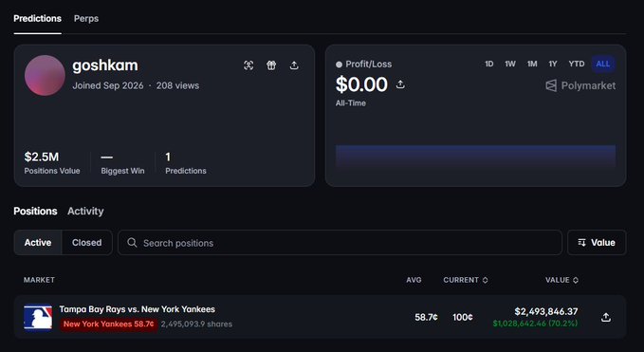Select the Active positions filter
This screenshot has width=644, height=352.
(38, 242)
